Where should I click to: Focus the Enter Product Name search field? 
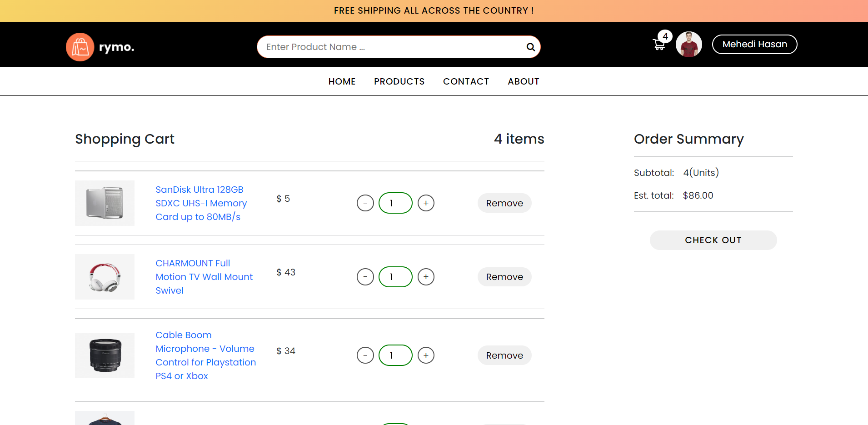(399, 47)
